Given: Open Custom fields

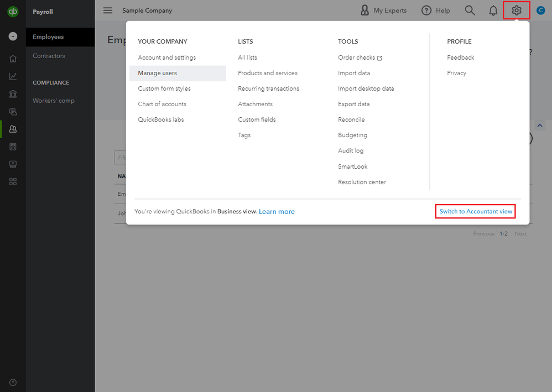Looking at the screenshot, I should tap(257, 119).
